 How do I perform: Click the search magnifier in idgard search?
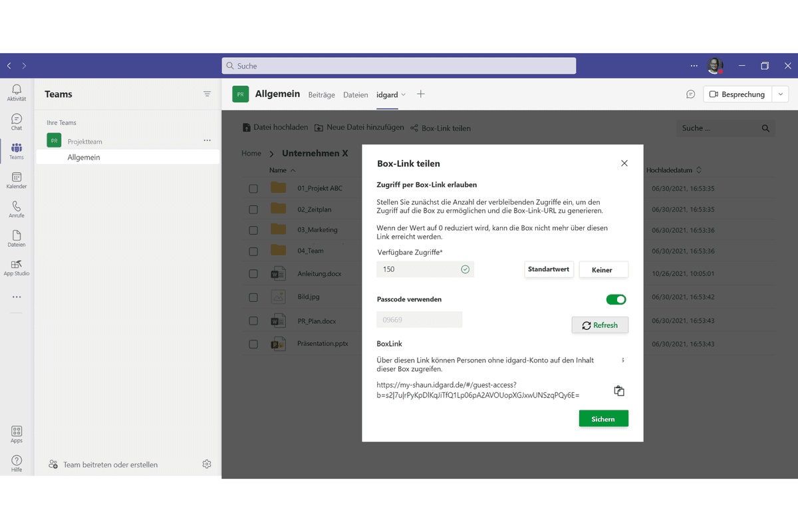(765, 128)
